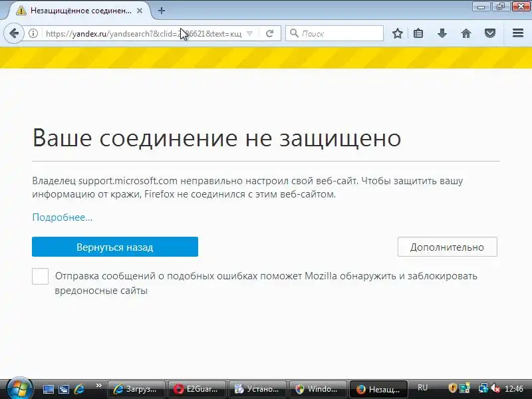Open the Firefox hamburger menu
Image resolution: width=532 pixels, height=399 pixels.
pos(518,33)
